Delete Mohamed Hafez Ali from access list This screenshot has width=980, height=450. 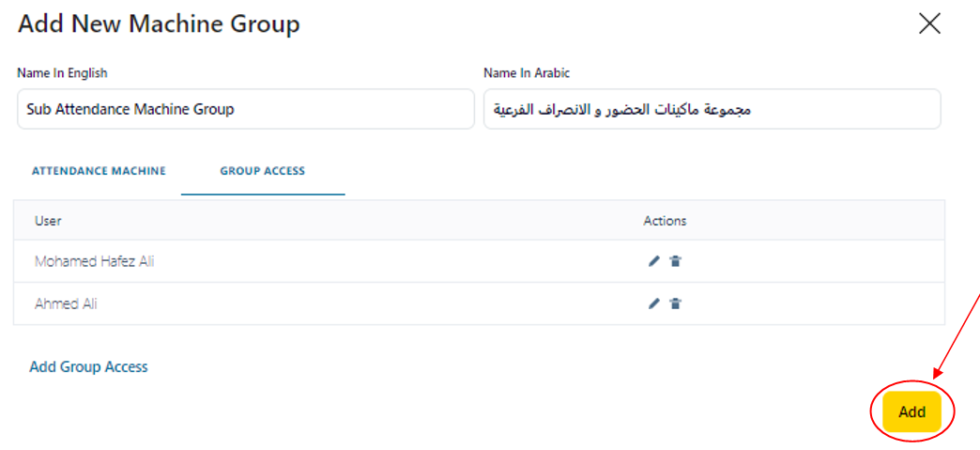click(675, 261)
